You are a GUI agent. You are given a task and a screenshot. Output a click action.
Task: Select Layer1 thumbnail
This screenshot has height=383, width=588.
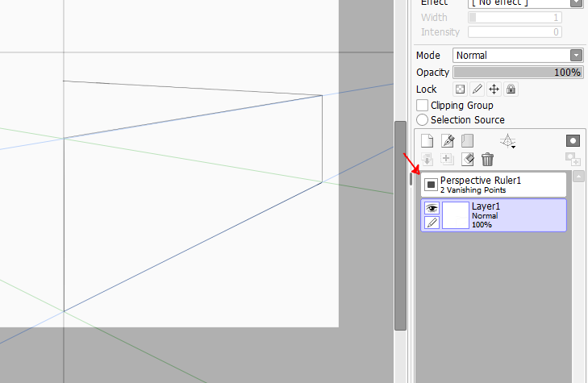click(x=456, y=215)
